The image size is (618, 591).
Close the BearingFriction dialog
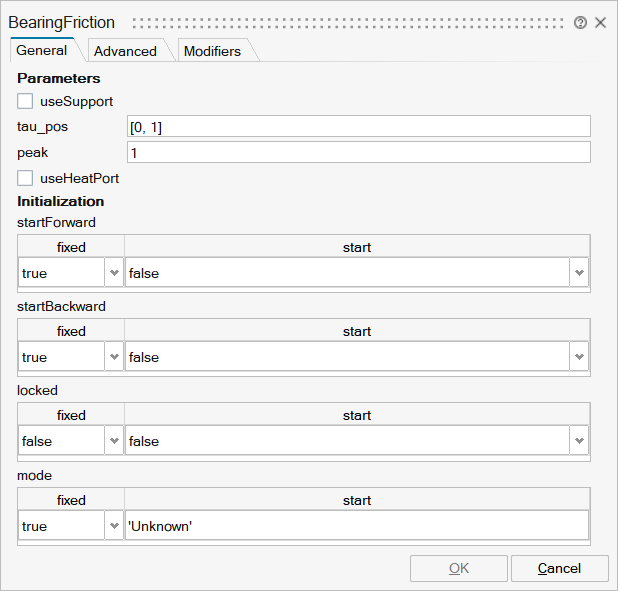point(601,22)
